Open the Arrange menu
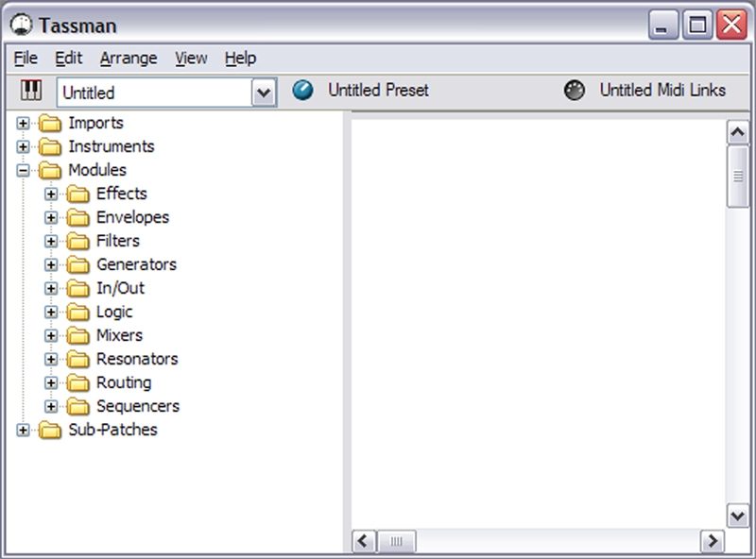 click(x=129, y=59)
